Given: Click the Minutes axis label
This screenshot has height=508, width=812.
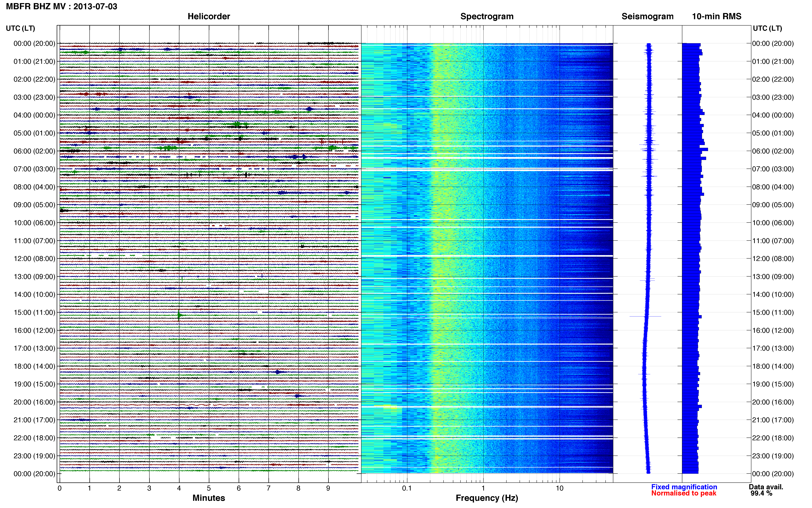Looking at the screenshot, I should click(209, 498).
